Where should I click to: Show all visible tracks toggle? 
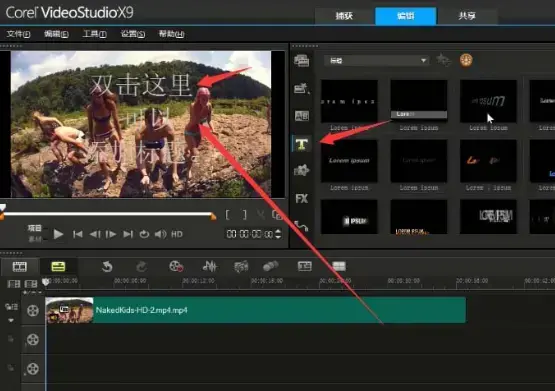point(14,284)
